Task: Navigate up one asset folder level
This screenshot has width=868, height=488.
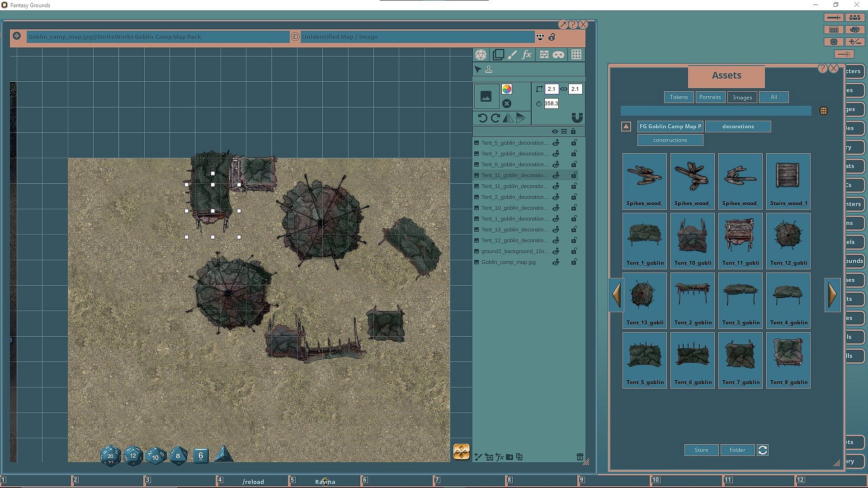Action: pyautogui.click(x=626, y=127)
